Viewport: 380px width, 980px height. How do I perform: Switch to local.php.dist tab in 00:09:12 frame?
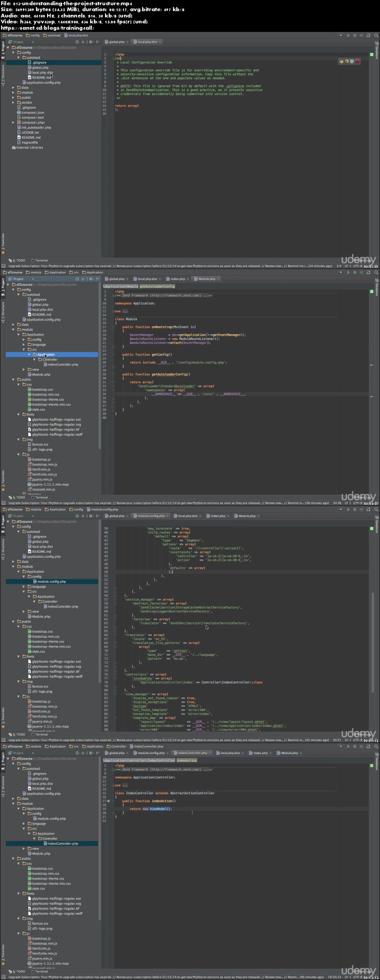188,516
